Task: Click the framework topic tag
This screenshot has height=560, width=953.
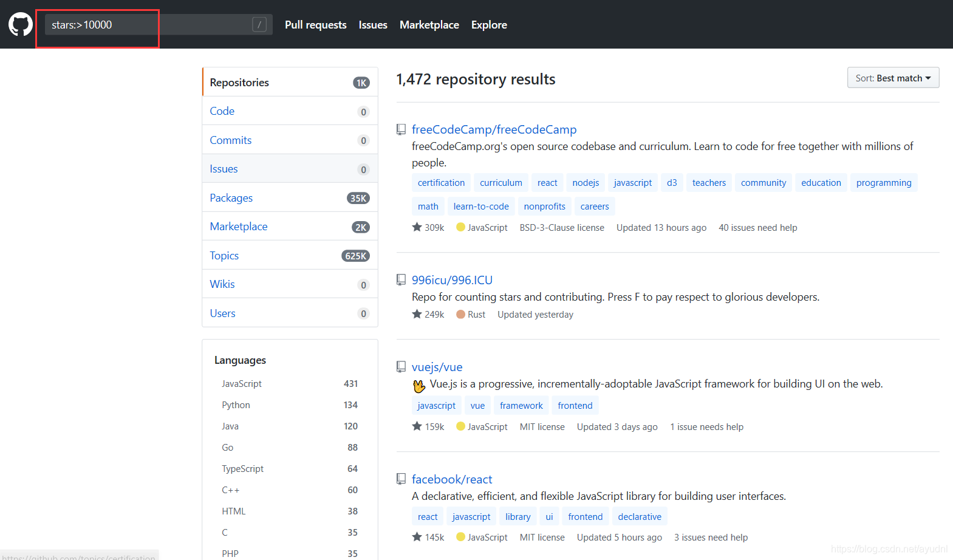Action: click(x=521, y=406)
